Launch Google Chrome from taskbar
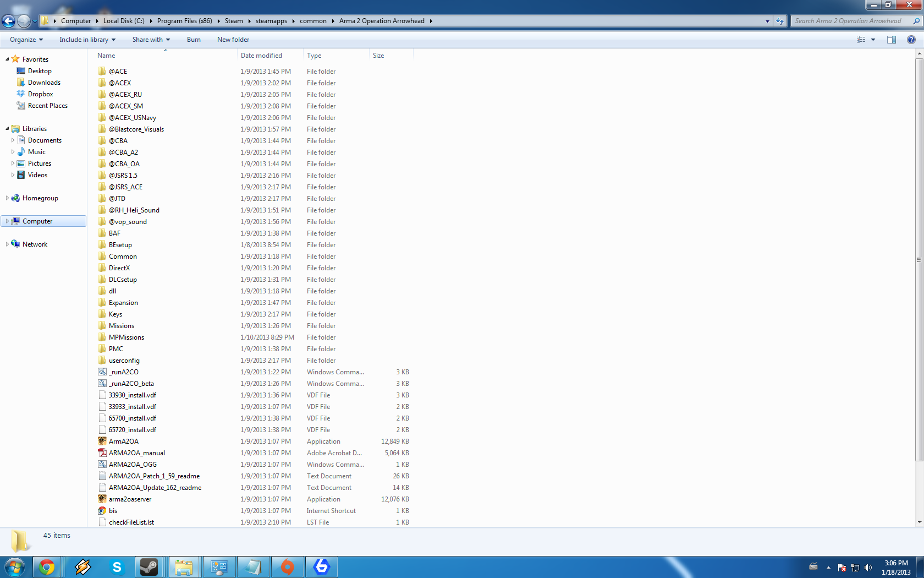 coord(47,567)
